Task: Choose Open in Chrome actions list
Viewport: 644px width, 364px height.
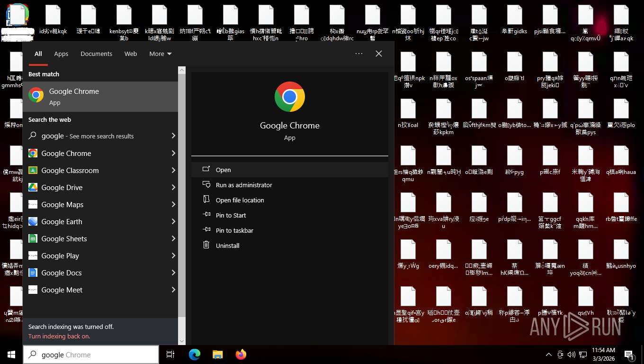Action: [x=290, y=170]
